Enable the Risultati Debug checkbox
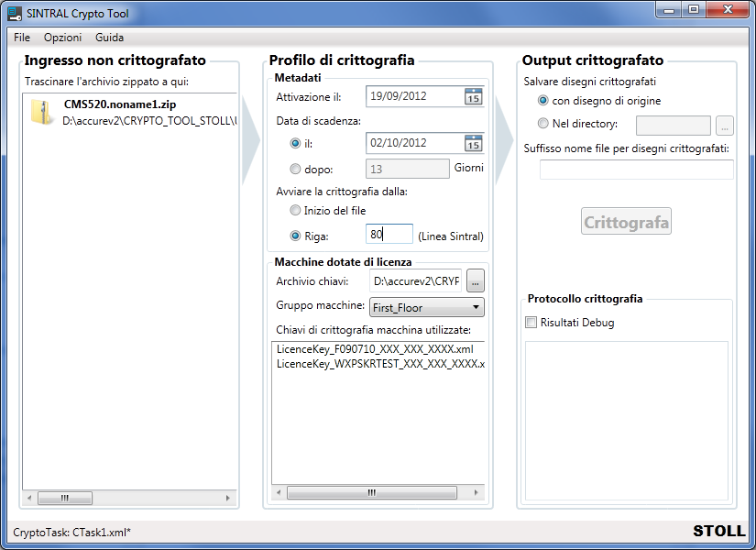Image resolution: width=756 pixels, height=550 pixels. point(531,323)
